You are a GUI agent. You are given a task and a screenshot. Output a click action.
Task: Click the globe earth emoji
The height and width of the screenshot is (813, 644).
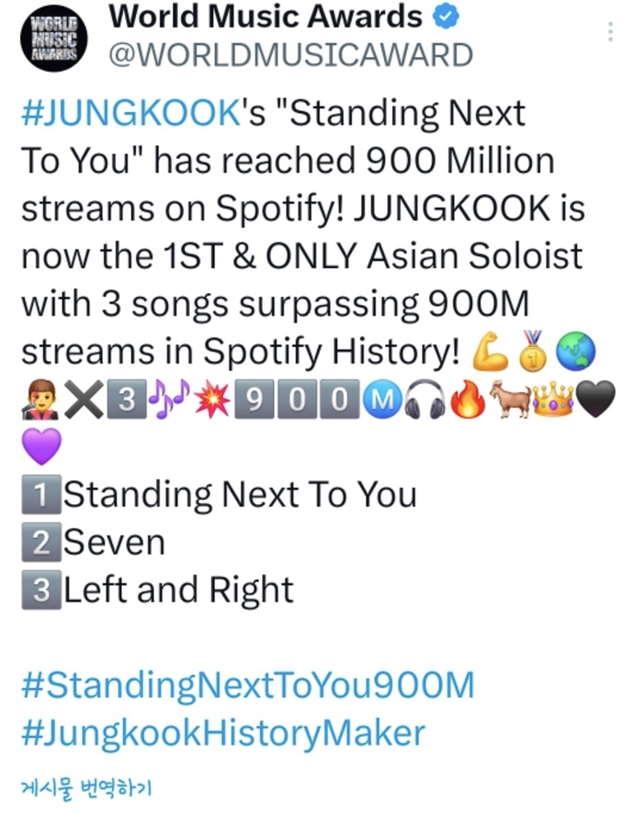[x=576, y=352]
